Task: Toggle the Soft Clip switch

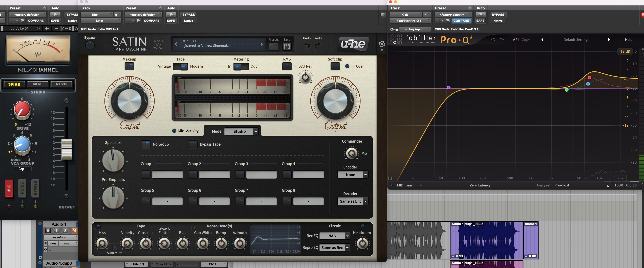Action: coord(335,66)
